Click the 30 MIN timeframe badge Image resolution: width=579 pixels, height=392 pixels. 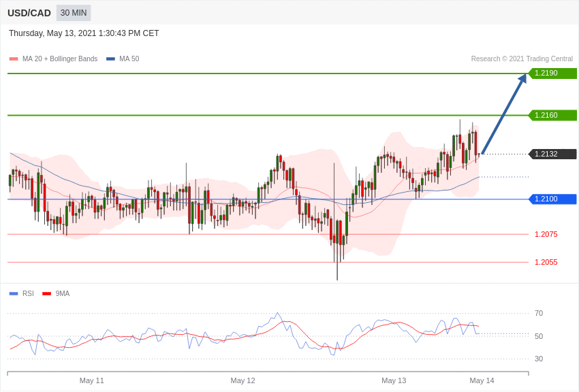(74, 13)
